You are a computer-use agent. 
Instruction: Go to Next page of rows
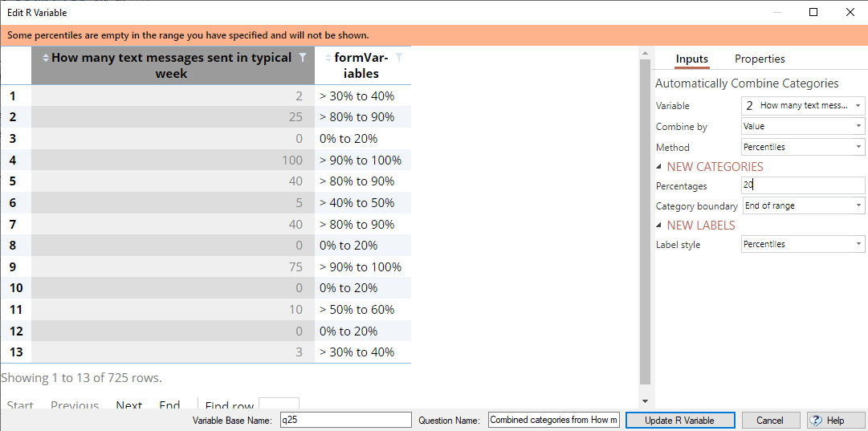point(129,405)
